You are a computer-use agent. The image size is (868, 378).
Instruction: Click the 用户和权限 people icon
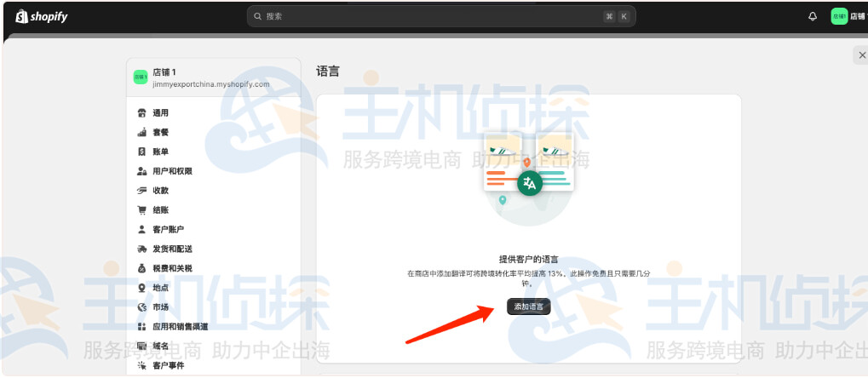pyautogui.click(x=141, y=172)
